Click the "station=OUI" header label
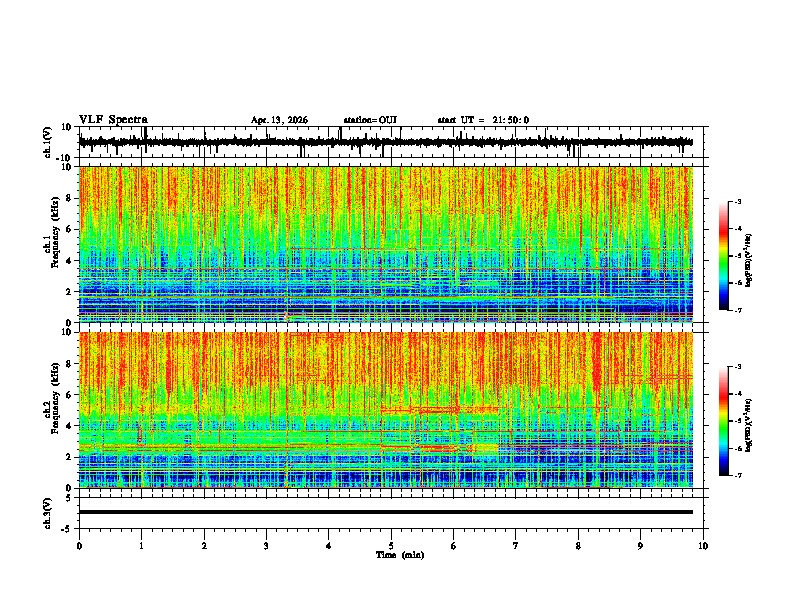The width and height of the screenshot is (792, 612). click(370, 120)
